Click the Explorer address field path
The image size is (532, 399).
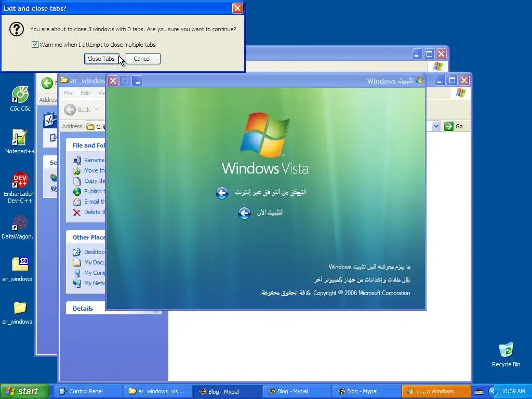96,127
